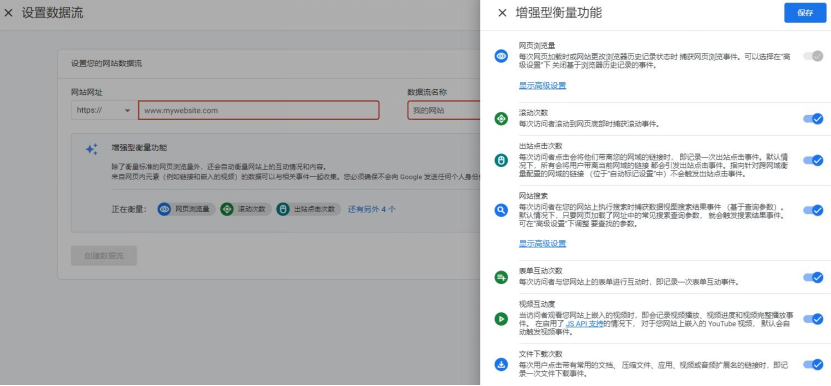Open 显示高级设置 under 网站搜索
The image size is (831, 386).
[542, 243]
